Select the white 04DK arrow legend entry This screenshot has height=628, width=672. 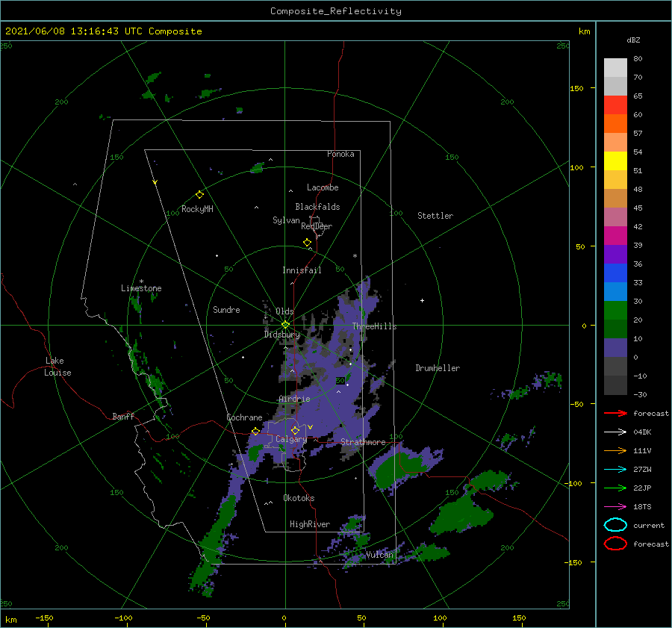coord(615,432)
